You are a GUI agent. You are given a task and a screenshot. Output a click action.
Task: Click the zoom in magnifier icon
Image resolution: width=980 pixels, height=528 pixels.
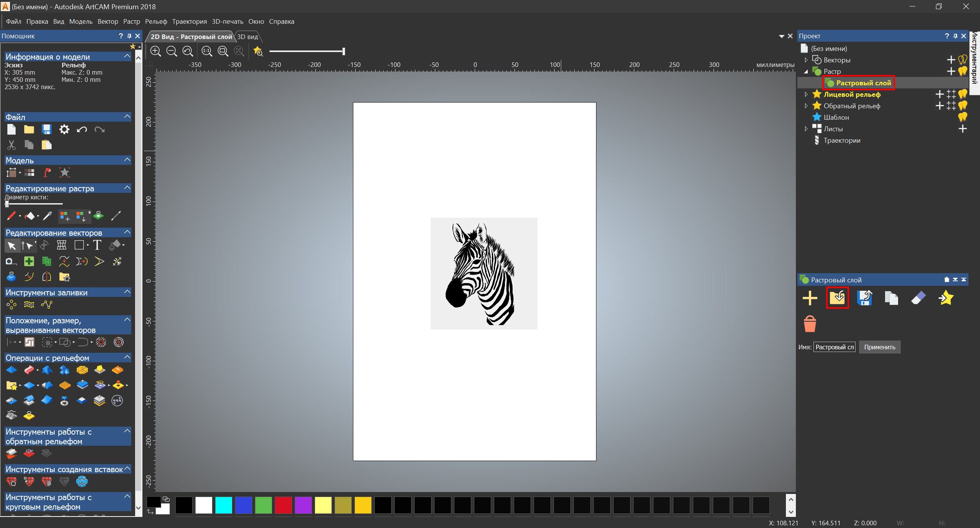point(155,51)
